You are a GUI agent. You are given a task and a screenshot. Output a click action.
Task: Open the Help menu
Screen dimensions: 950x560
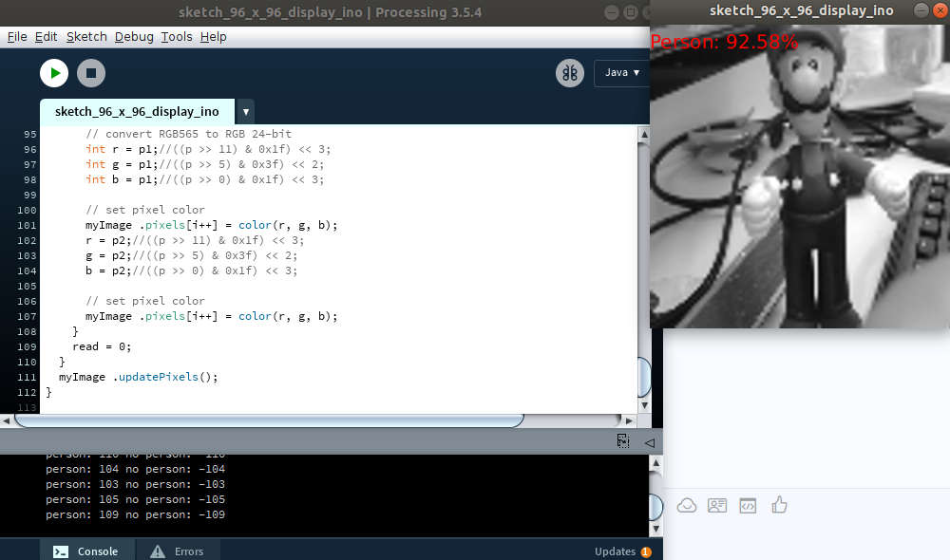click(213, 37)
